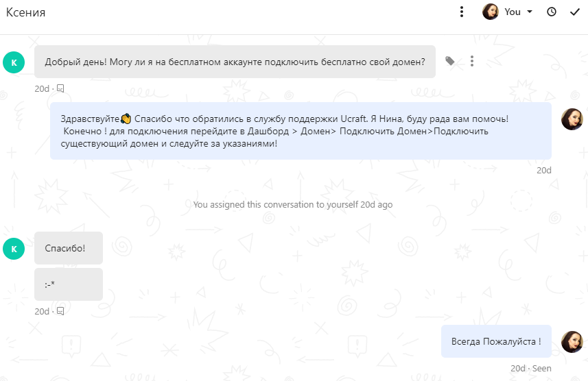Click note icon beside first message's 20d timestamp

pyautogui.click(x=60, y=88)
